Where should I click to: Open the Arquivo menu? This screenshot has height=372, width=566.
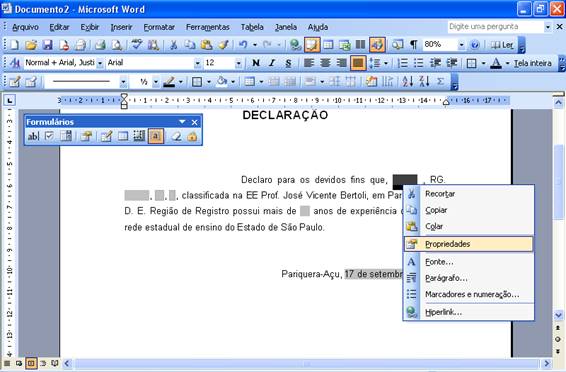coord(25,27)
